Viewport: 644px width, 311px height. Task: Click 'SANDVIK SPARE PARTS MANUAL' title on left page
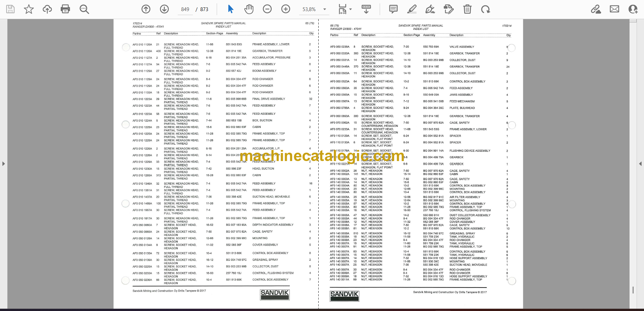[223, 23]
